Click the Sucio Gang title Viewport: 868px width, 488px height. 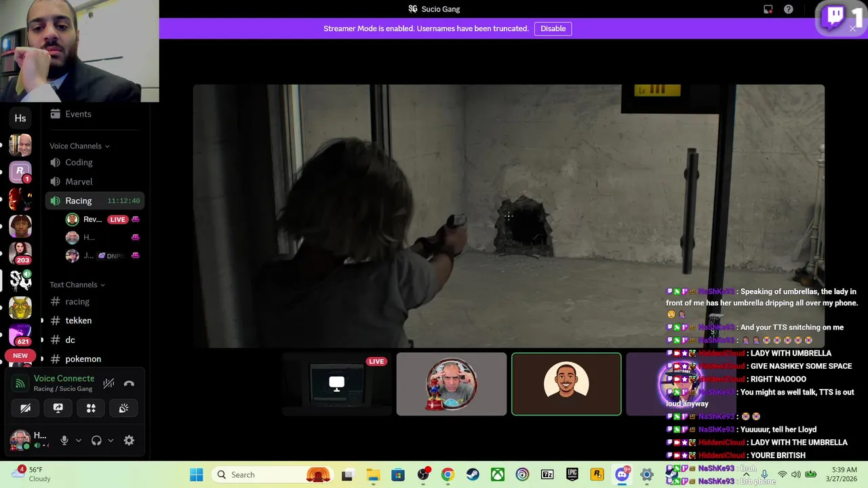(441, 9)
